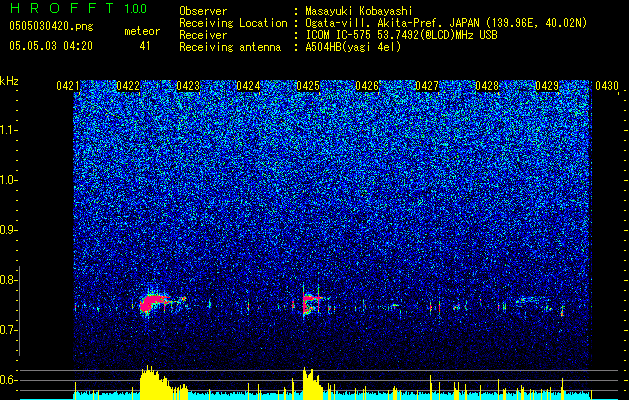The image size is (629, 400).
Task: Click the 0426 time marker
Action: tap(367, 86)
